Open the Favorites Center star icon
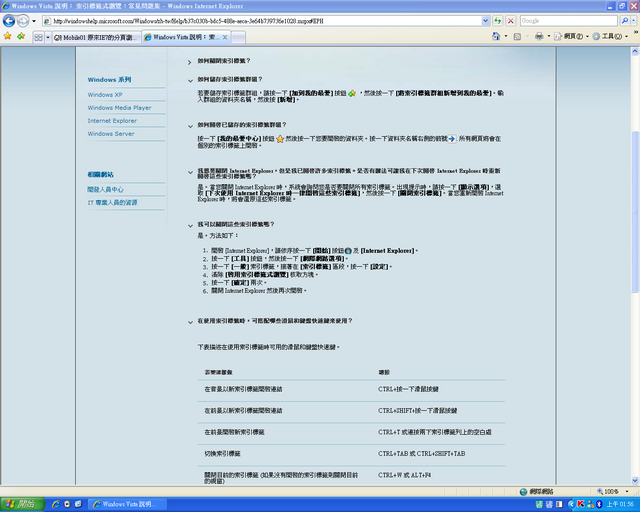 pos(7,36)
